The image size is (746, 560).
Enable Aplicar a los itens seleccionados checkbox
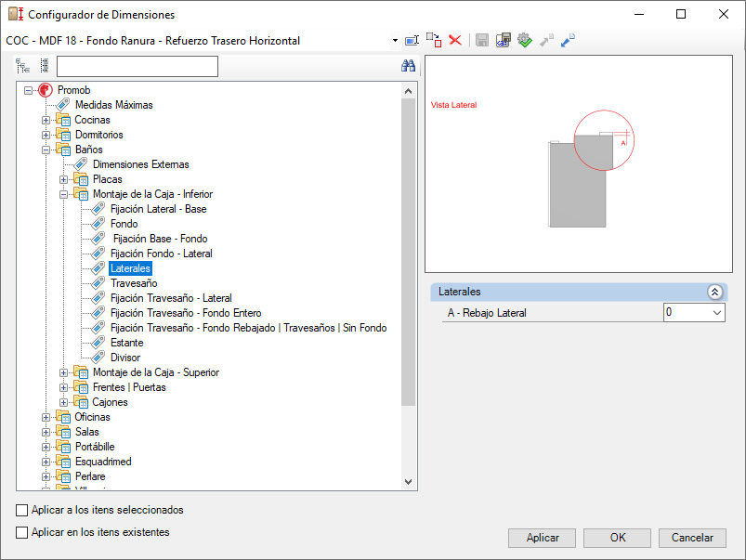[x=22, y=510]
